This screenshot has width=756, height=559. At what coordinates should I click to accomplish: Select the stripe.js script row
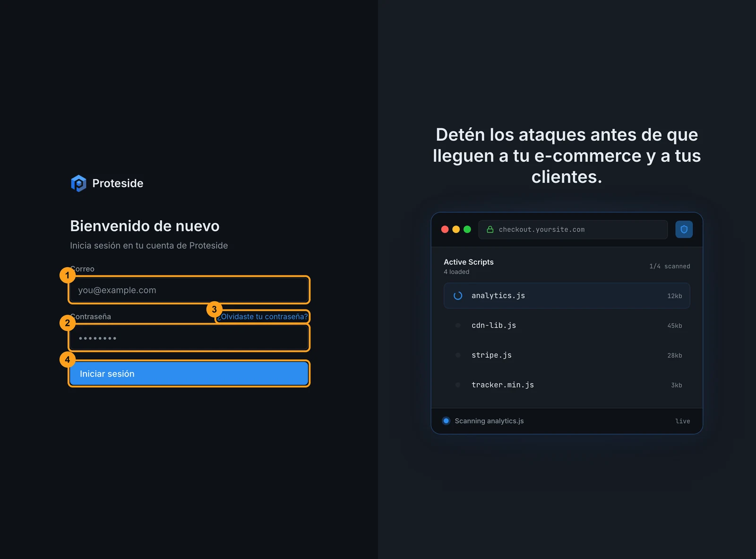coord(567,355)
